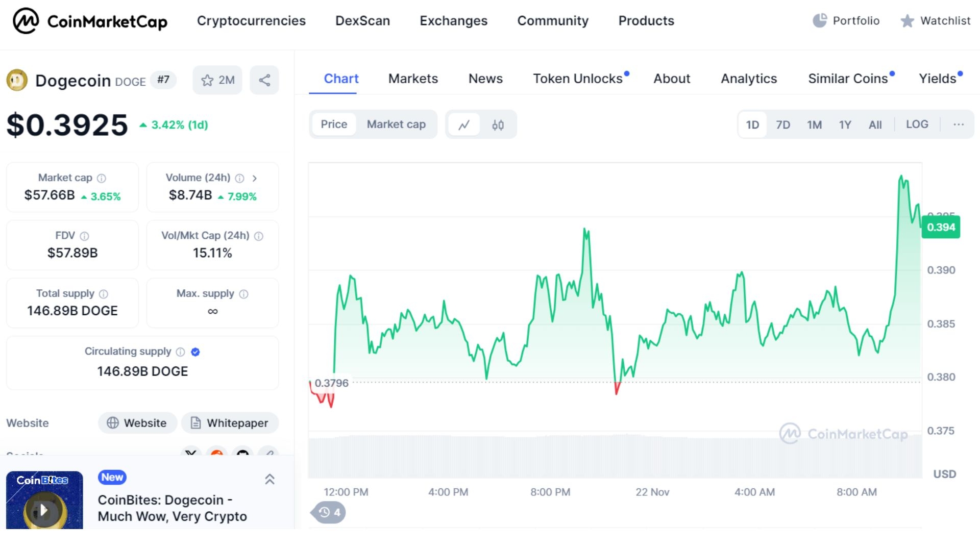The width and height of the screenshot is (980, 551).
Task: Select the line chart icon
Action: (465, 124)
